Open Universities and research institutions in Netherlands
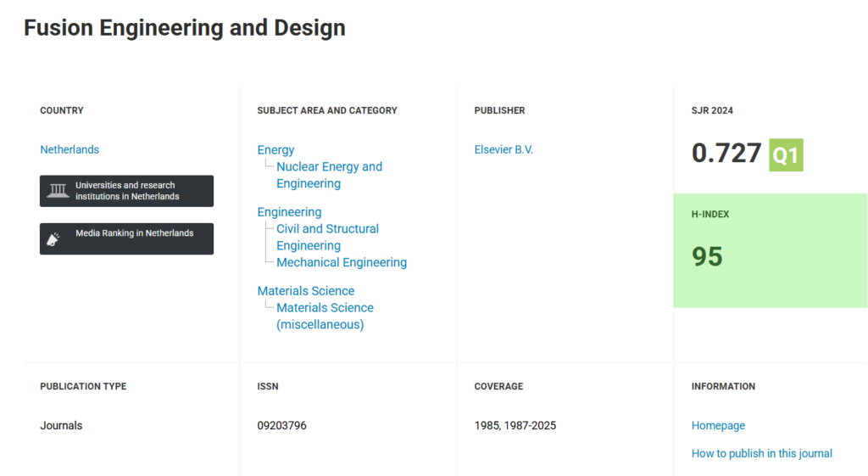Screen dimensions: 868x476 click(x=127, y=191)
